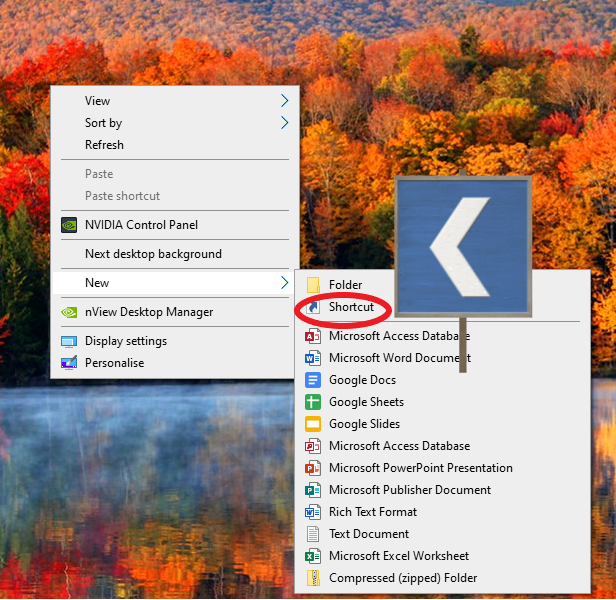Click the Rich Text Format icon

pyautogui.click(x=313, y=512)
